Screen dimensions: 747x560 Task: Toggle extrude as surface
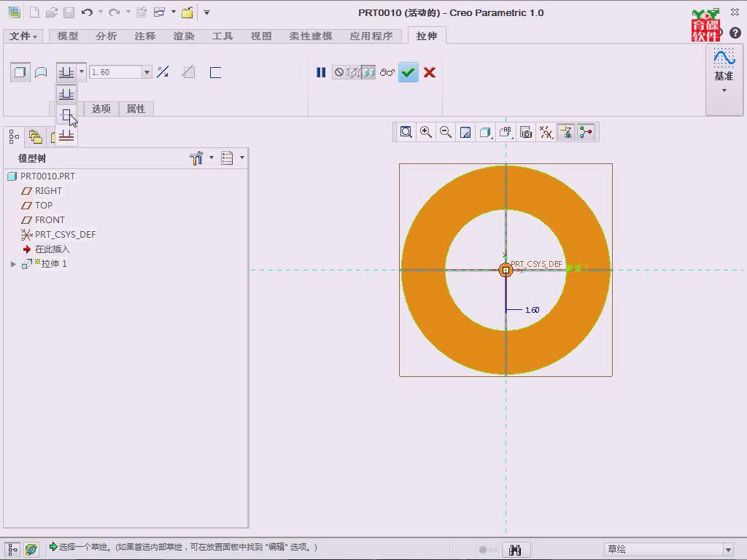click(x=41, y=72)
